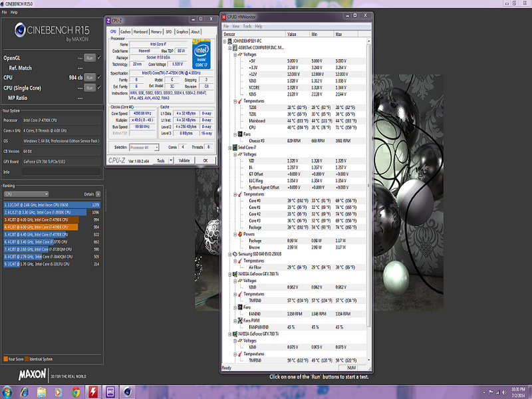Open HWMonitor Tools menu
Image resolution: width=532 pixels, height=399 pixels.
point(247,26)
